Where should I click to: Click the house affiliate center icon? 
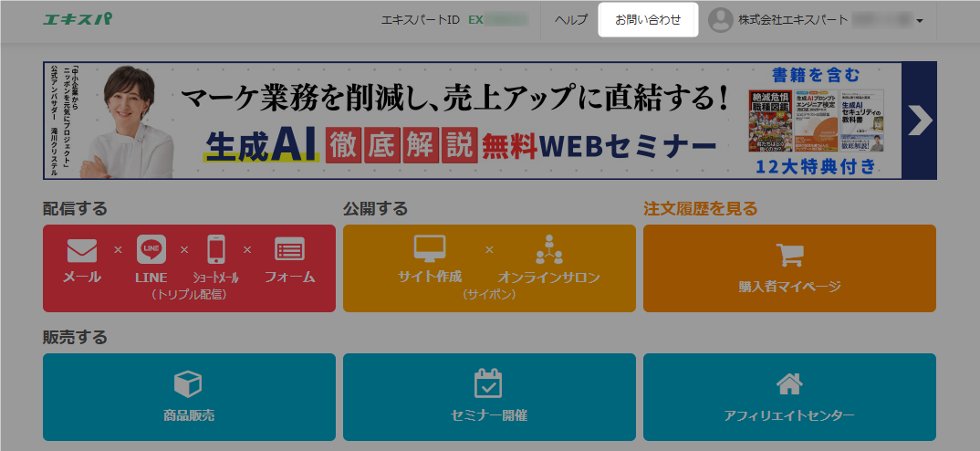click(x=788, y=383)
